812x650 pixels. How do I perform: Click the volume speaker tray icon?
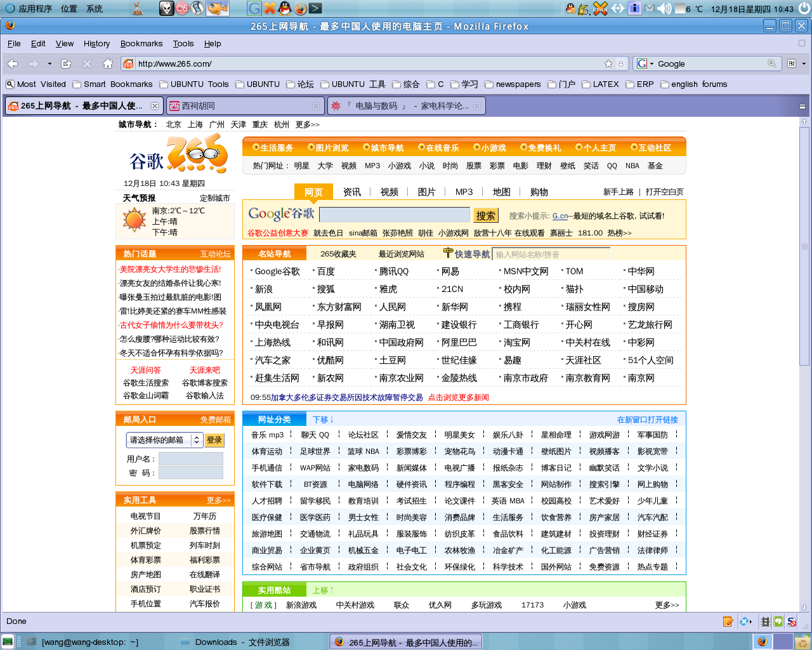[664, 8]
